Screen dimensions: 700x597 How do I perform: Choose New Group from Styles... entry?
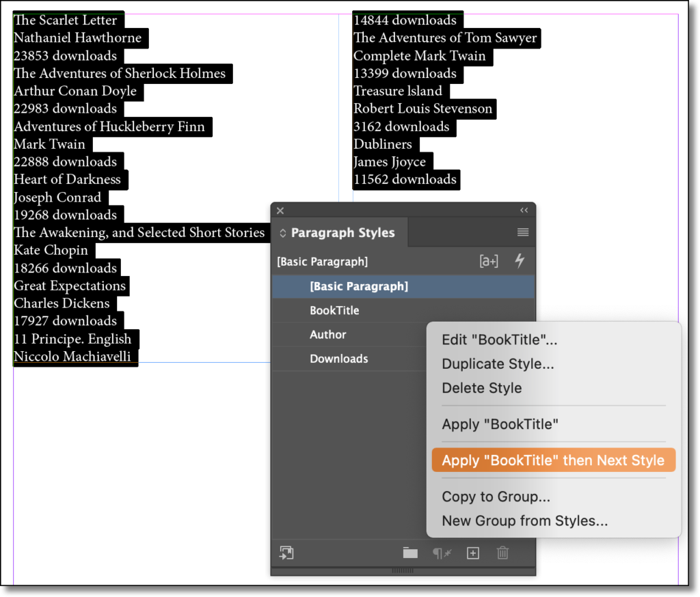click(524, 520)
